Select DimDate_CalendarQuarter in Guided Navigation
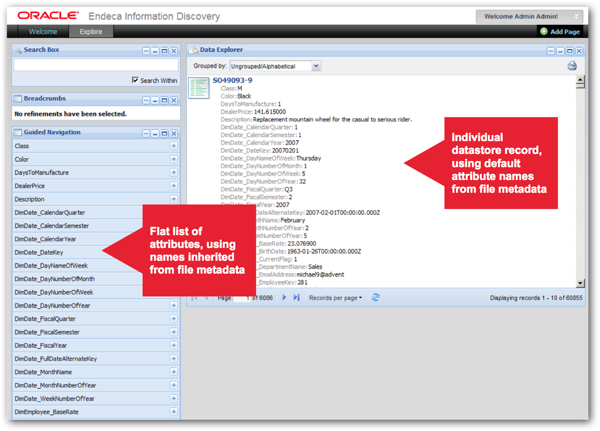 (x=50, y=212)
